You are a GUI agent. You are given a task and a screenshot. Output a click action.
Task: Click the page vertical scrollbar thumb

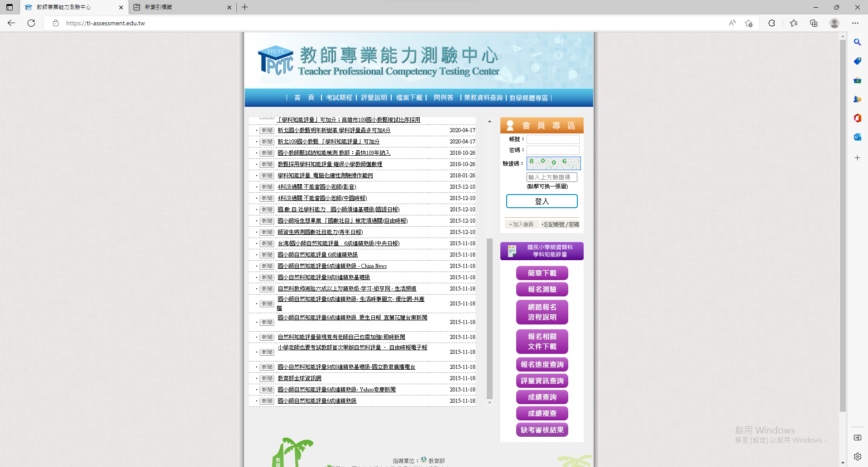point(843,225)
